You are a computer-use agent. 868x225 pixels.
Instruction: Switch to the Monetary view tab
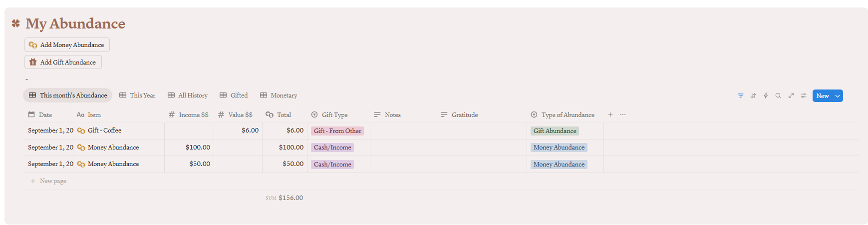[279, 95]
